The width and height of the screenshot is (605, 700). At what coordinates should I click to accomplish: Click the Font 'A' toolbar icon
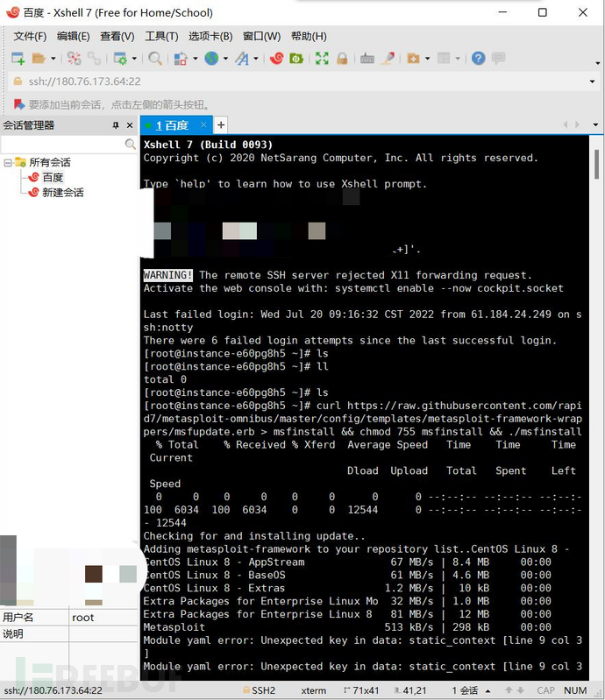[x=242, y=59]
